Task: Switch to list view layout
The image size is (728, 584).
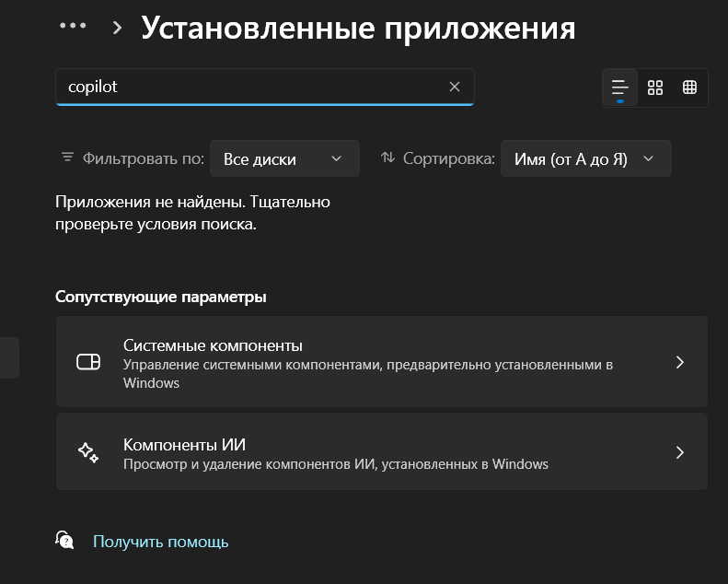Action: 619,88
